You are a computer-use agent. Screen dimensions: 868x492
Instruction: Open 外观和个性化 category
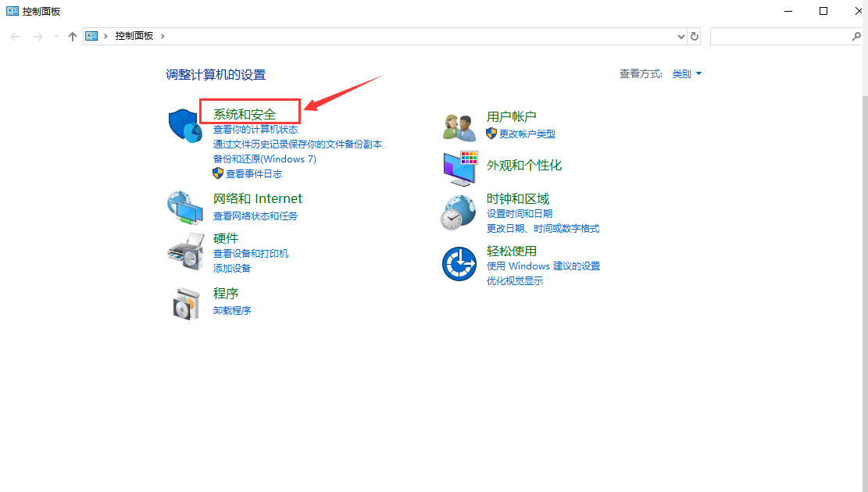tap(524, 165)
